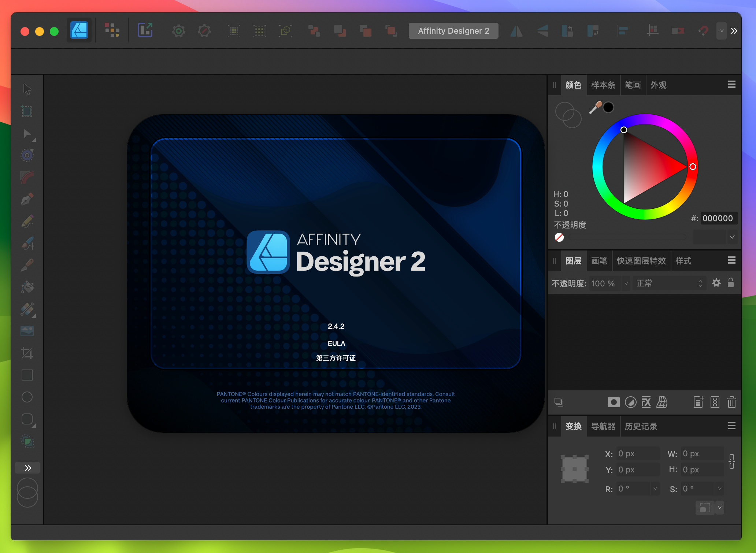Toggle the Edit All Layers button
The height and width of the screenshot is (553, 756).
(x=559, y=402)
